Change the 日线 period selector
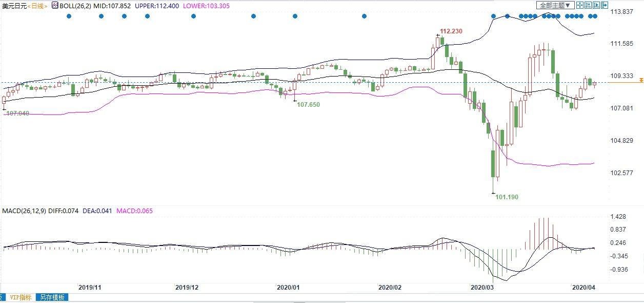Viewport: 644px width, 303px height. (x=37, y=6)
